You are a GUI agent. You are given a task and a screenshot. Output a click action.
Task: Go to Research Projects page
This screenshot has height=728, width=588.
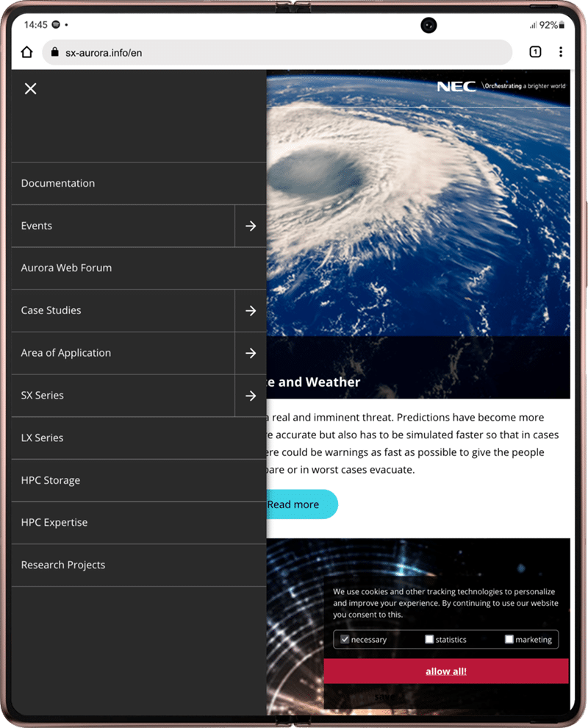coord(139,565)
